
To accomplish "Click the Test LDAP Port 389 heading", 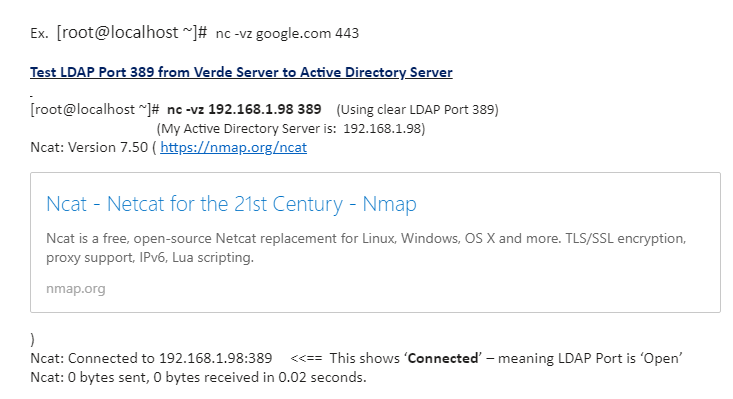I will click(x=241, y=72).
